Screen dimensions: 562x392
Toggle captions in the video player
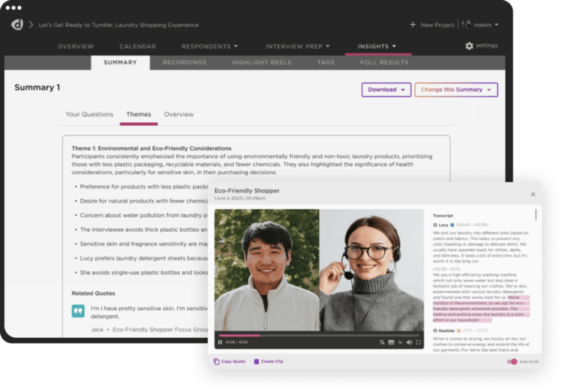coord(391,342)
